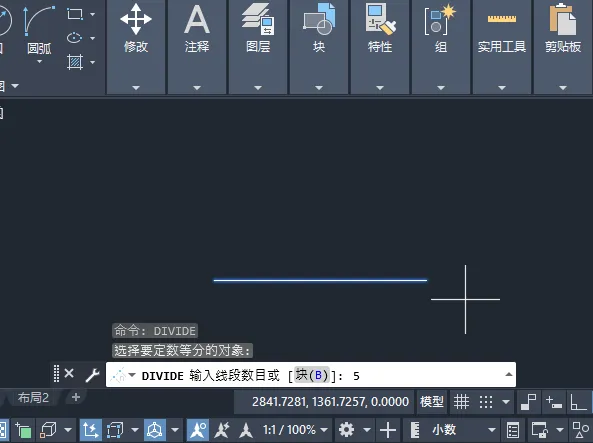
Task: Toggle annotation visibility button
Action: [198, 430]
